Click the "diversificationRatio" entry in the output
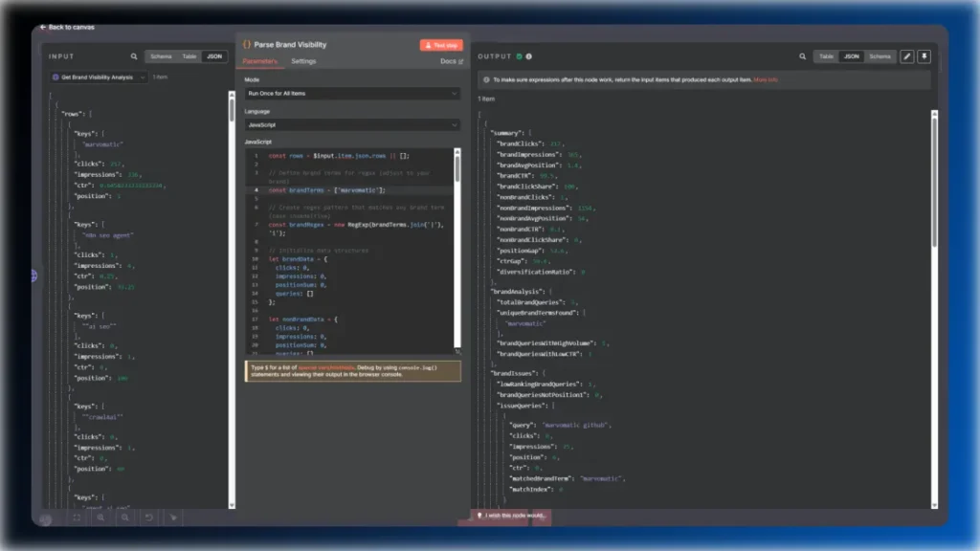Viewport: 980px width, 551px height. 541,272
